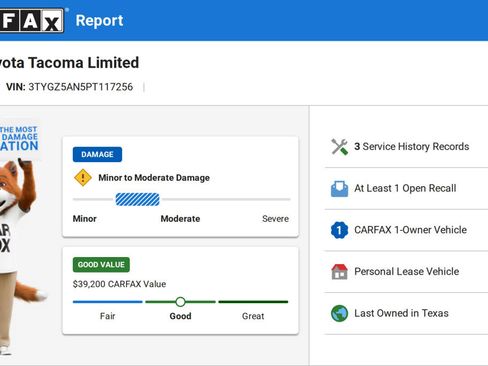Open At Least 1 Open Recall
Screen dimensions: 488x366
point(406,188)
